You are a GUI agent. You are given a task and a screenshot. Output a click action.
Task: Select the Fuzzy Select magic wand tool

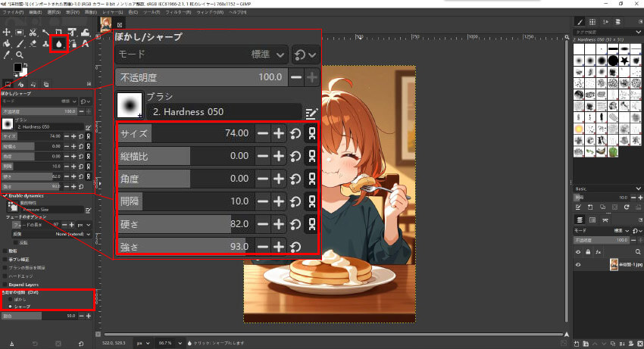point(45,32)
